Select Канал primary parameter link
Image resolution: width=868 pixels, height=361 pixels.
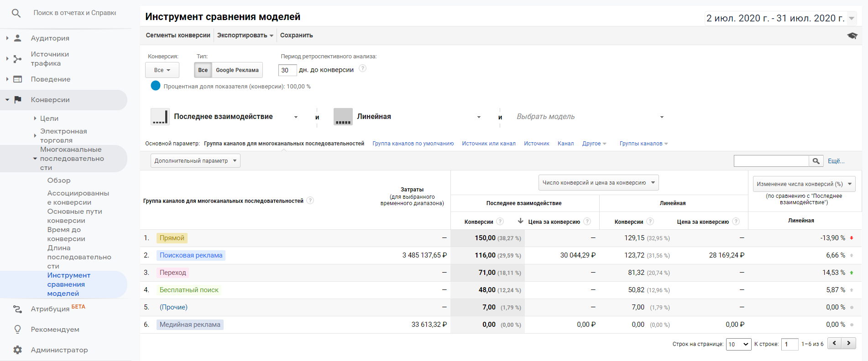coord(566,144)
